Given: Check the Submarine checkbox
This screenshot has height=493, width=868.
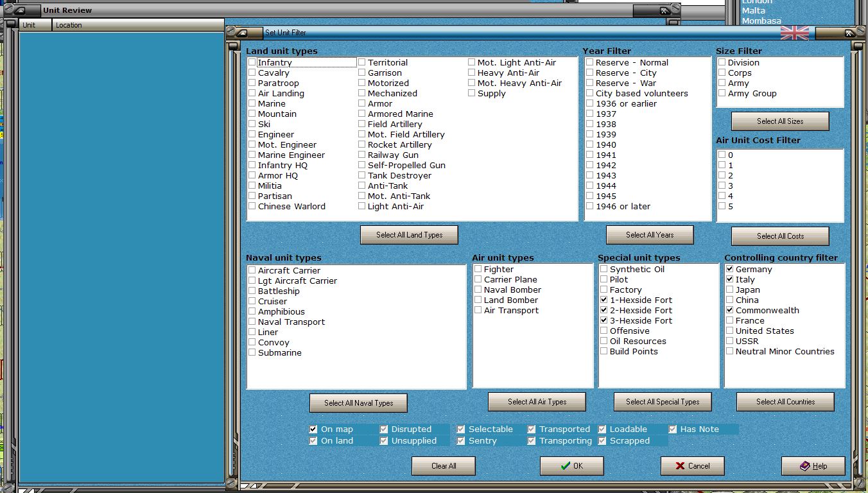Looking at the screenshot, I should click(252, 352).
